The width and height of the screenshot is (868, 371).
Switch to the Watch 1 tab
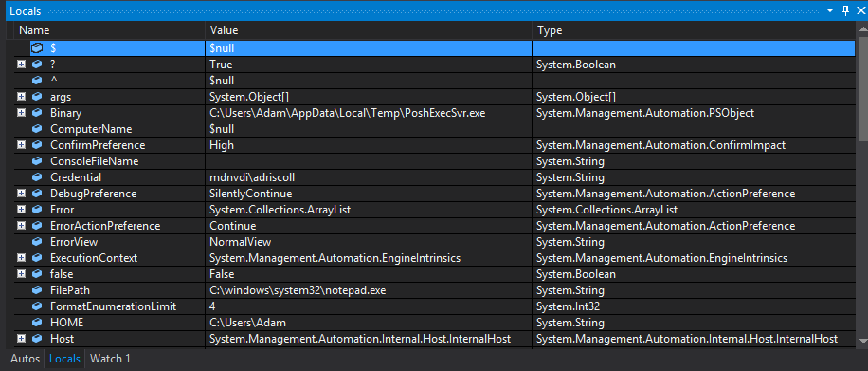[x=110, y=359]
